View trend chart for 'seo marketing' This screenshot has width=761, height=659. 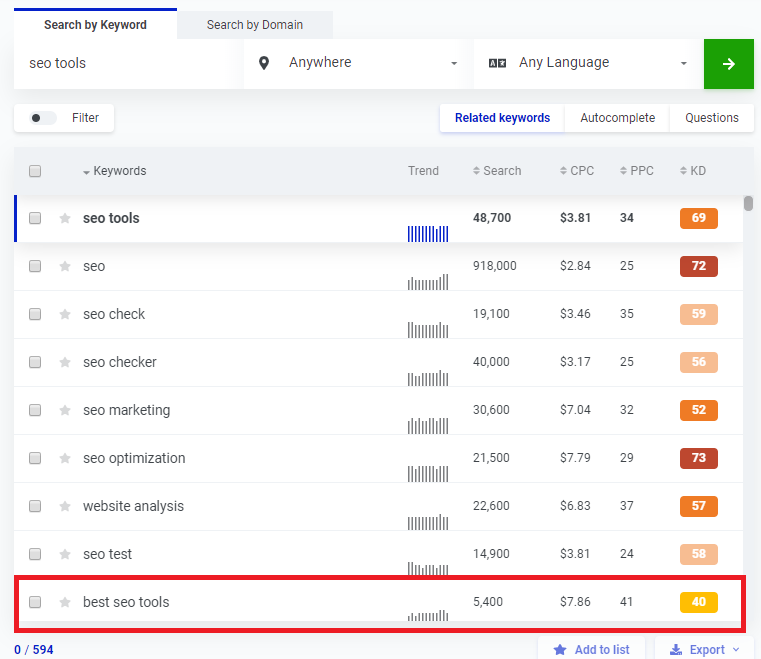pos(428,426)
